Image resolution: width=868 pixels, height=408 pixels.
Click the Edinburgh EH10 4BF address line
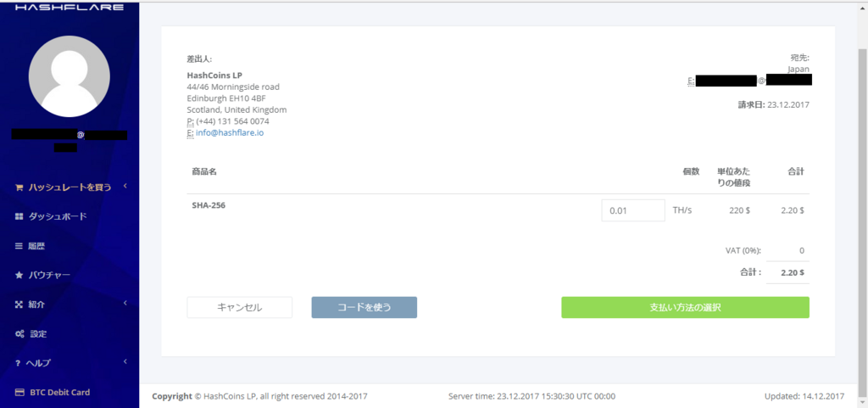(x=226, y=98)
